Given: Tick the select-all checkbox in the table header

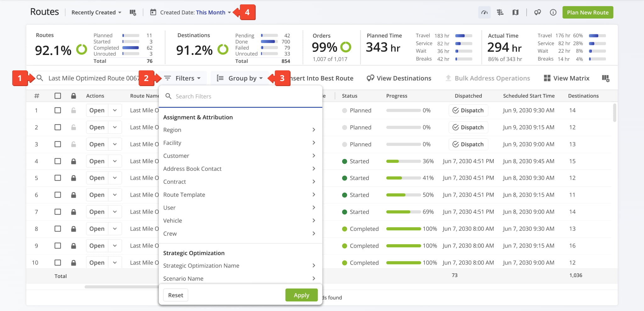Looking at the screenshot, I should coord(58,96).
